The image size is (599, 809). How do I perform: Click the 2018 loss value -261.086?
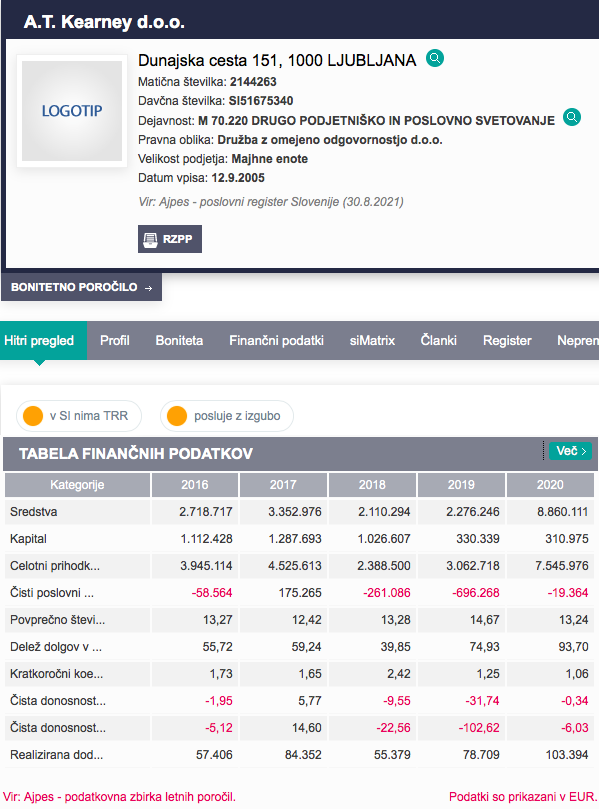[386, 593]
